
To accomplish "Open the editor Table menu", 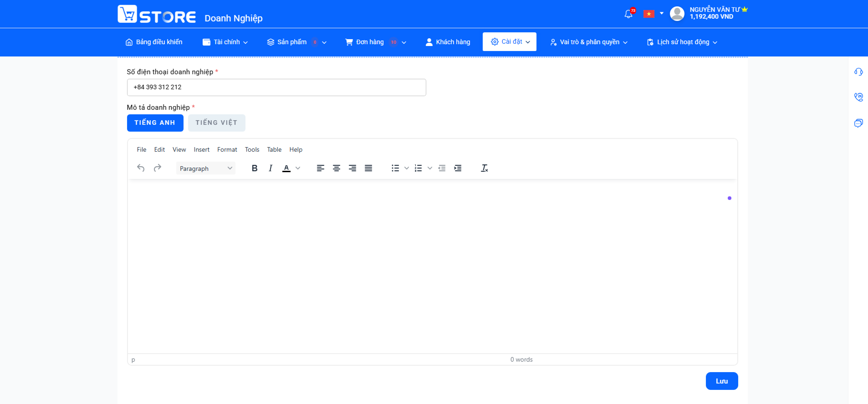I will point(274,150).
